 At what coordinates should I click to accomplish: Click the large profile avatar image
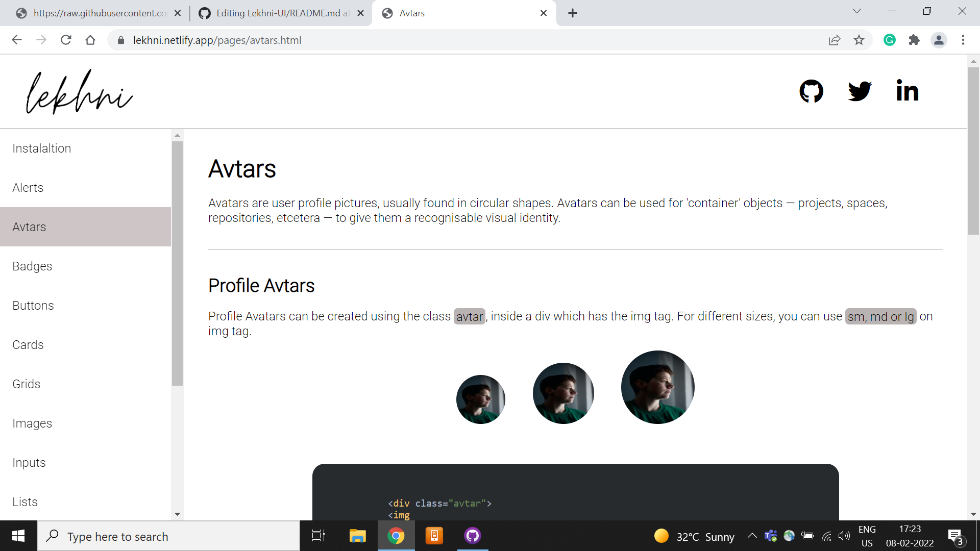(x=657, y=387)
